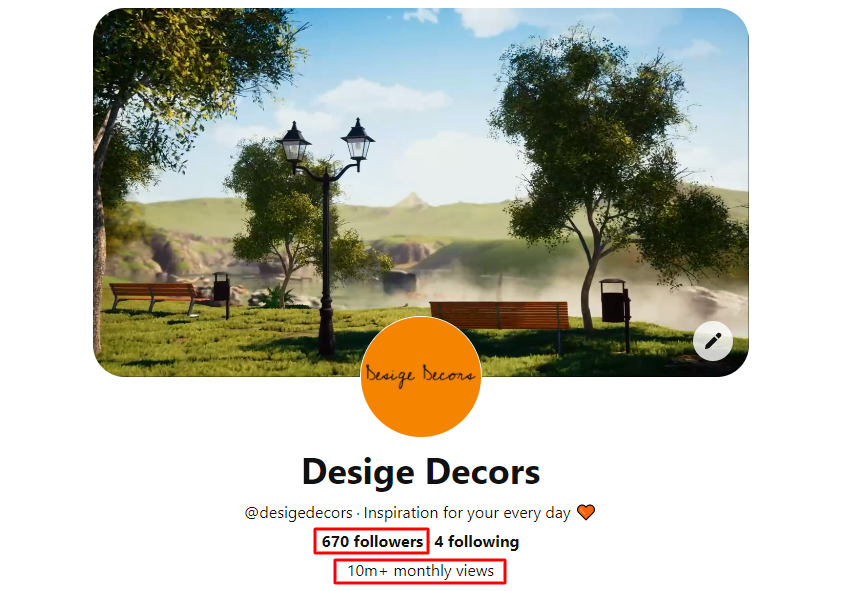Image resolution: width=846 pixels, height=591 pixels.
Task: Click the trash bin beside right tree
Action: 613,301
